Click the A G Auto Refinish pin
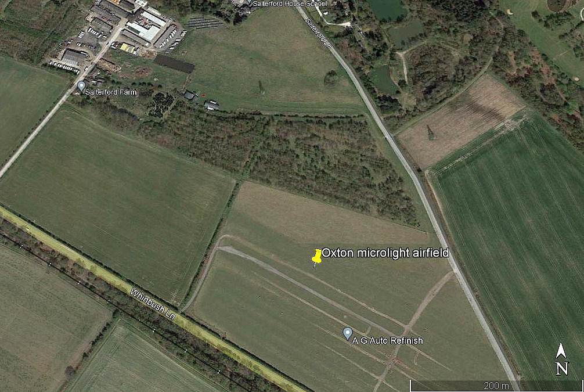This screenshot has height=392, width=584. (x=347, y=333)
